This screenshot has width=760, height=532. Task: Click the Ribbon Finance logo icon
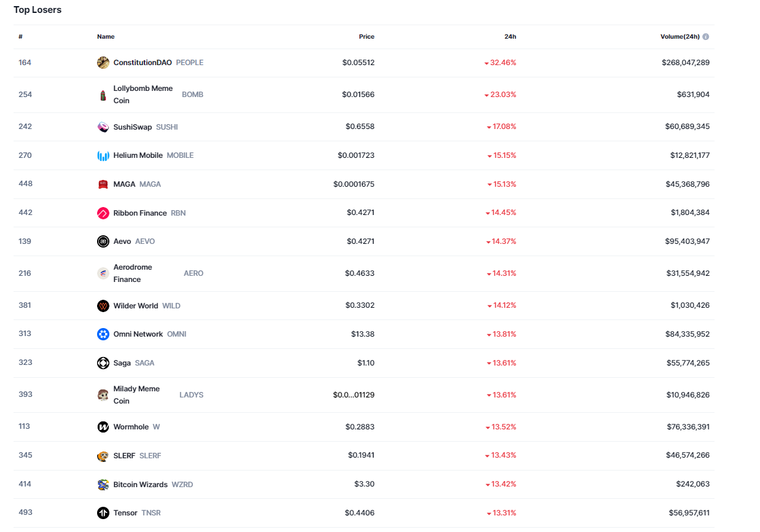[x=103, y=213]
